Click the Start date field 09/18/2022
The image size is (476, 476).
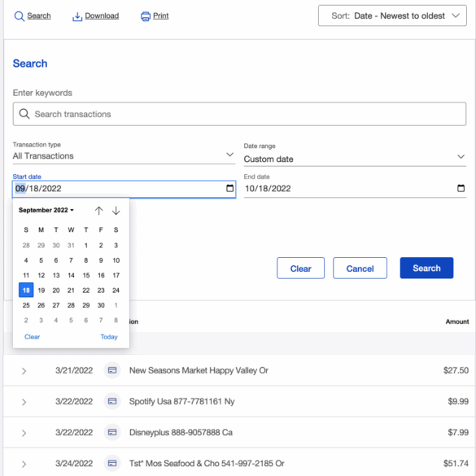click(124, 189)
